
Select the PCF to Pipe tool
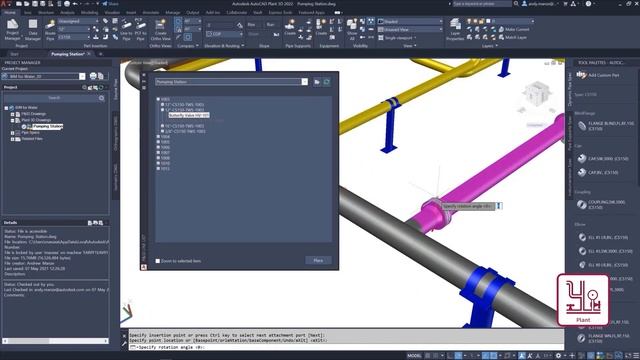click(140, 29)
